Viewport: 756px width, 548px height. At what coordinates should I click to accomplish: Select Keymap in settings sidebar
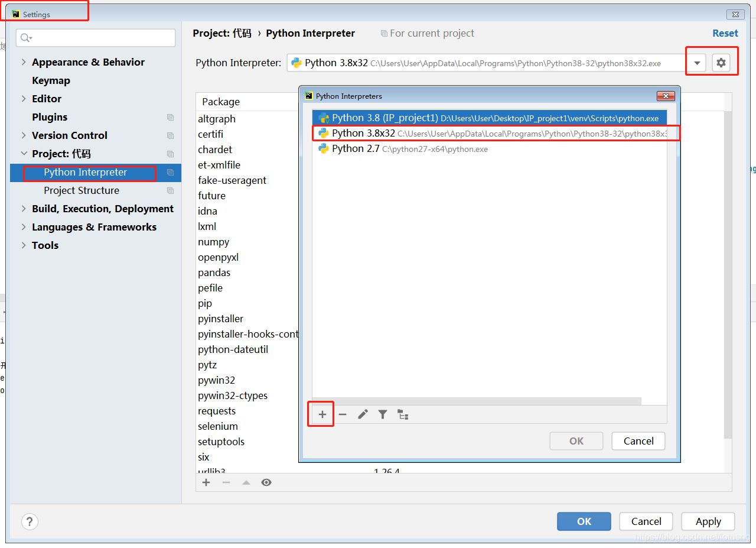pos(51,80)
